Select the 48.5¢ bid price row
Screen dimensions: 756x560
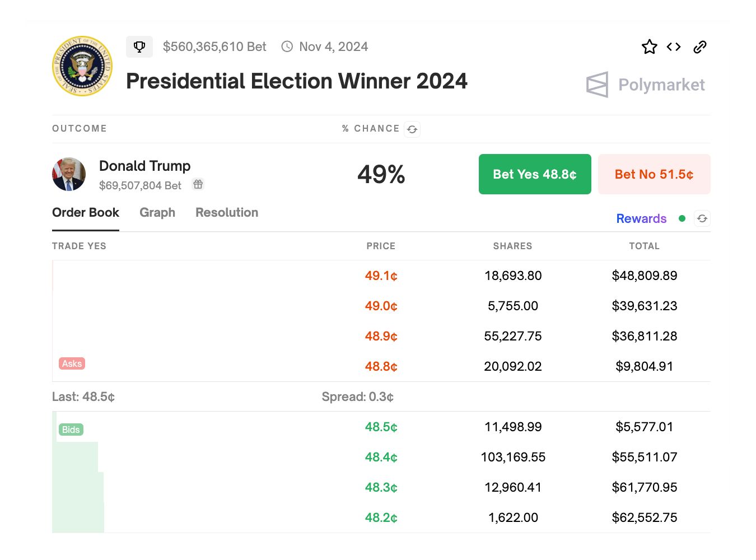click(381, 427)
